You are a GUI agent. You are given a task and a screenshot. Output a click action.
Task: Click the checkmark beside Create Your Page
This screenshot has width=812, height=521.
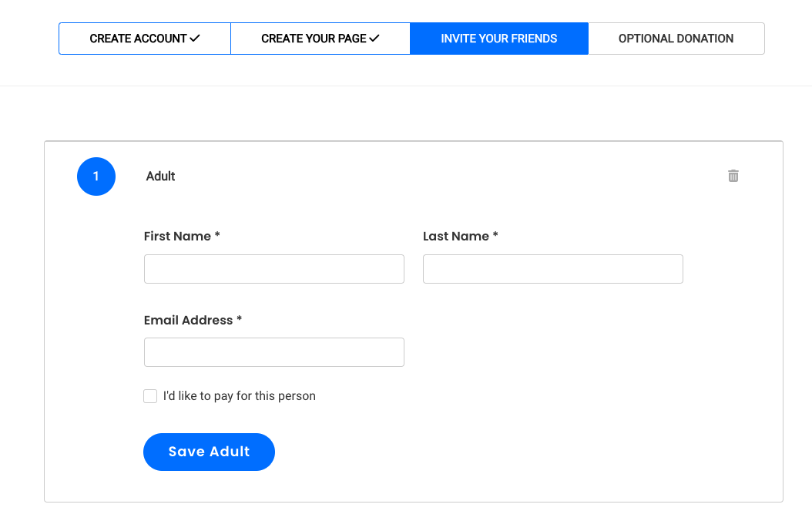tap(374, 38)
